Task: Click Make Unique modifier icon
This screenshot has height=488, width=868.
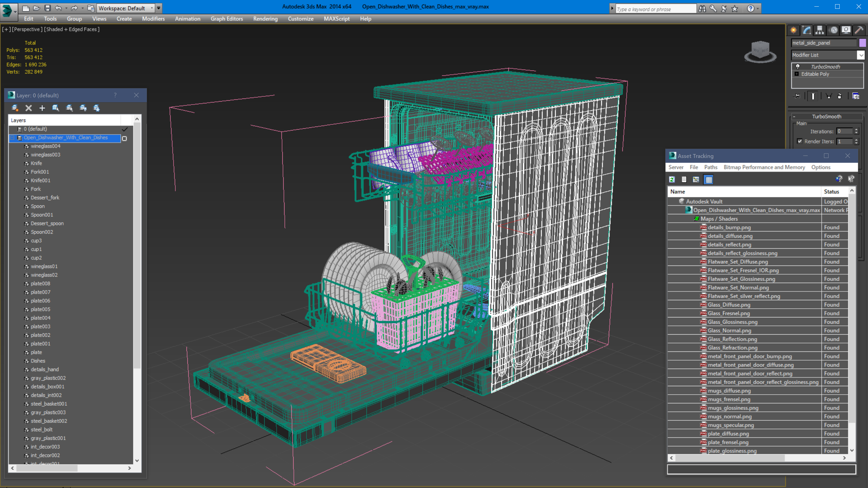Action: (829, 96)
